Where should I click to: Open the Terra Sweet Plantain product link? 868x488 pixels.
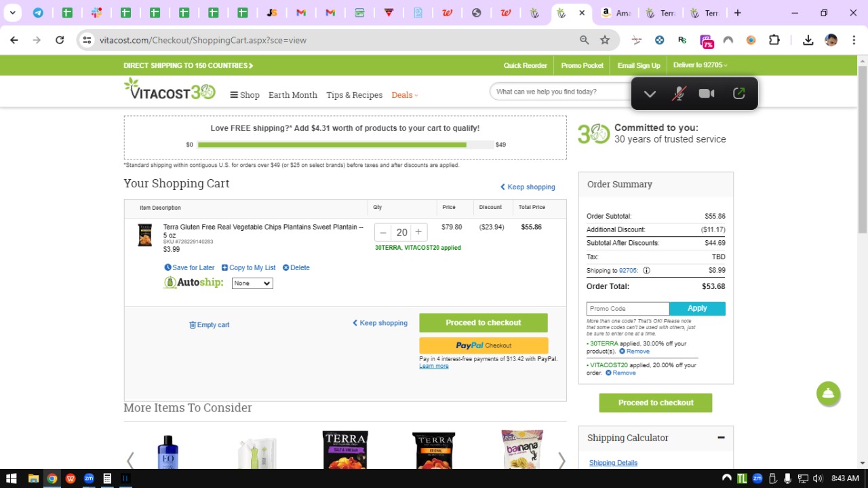coord(263,231)
